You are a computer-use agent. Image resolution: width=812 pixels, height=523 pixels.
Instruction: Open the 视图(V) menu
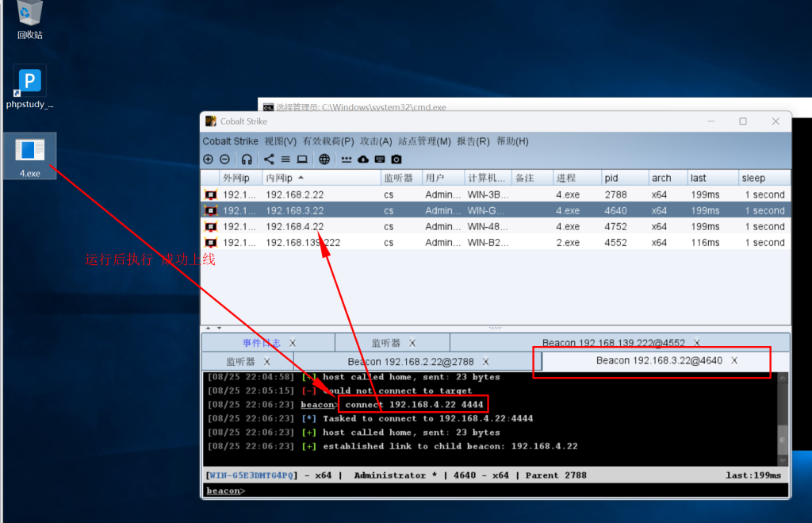click(280, 141)
